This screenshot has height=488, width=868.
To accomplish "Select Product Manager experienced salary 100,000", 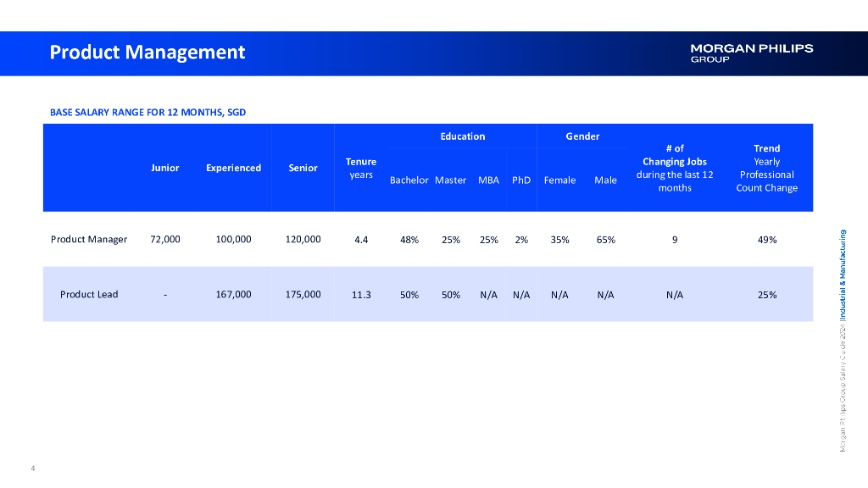I will click(234, 239).
